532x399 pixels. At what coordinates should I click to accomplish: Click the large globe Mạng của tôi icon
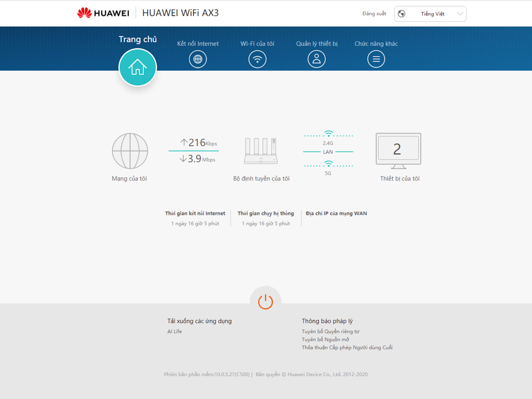point(130,151)
